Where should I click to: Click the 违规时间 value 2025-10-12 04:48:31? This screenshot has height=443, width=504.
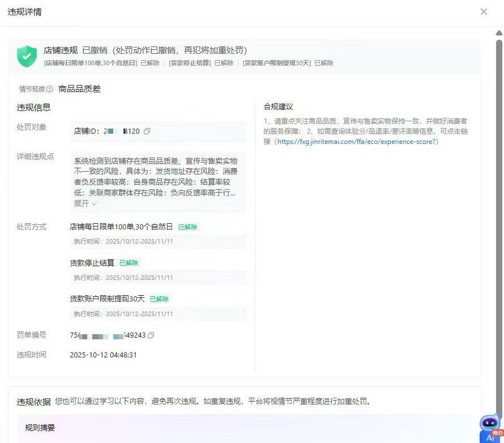pyautogui.click(x=103, y=355)
